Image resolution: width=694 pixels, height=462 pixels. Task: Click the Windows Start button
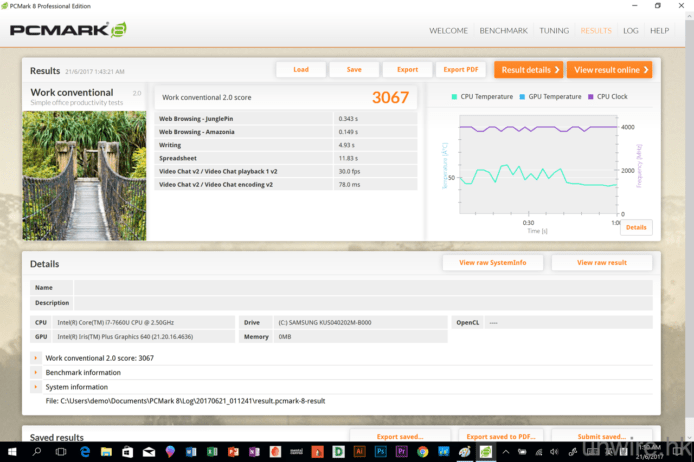(x=11, y=452)
